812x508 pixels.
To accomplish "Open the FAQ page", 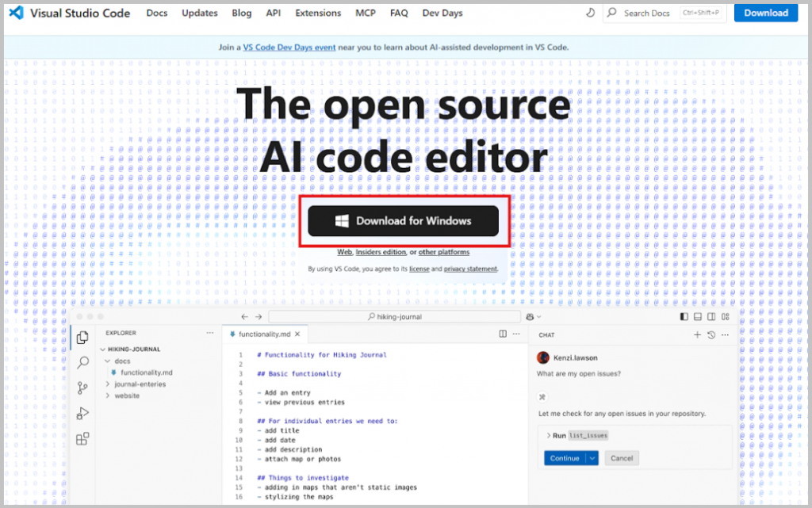I will (x=399, y=13).
